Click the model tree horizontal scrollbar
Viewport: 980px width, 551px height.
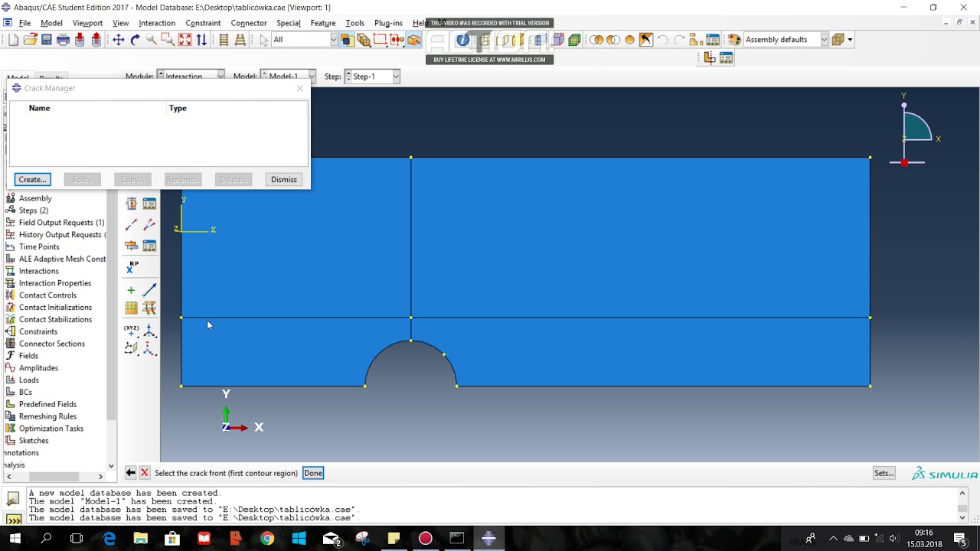54,477
